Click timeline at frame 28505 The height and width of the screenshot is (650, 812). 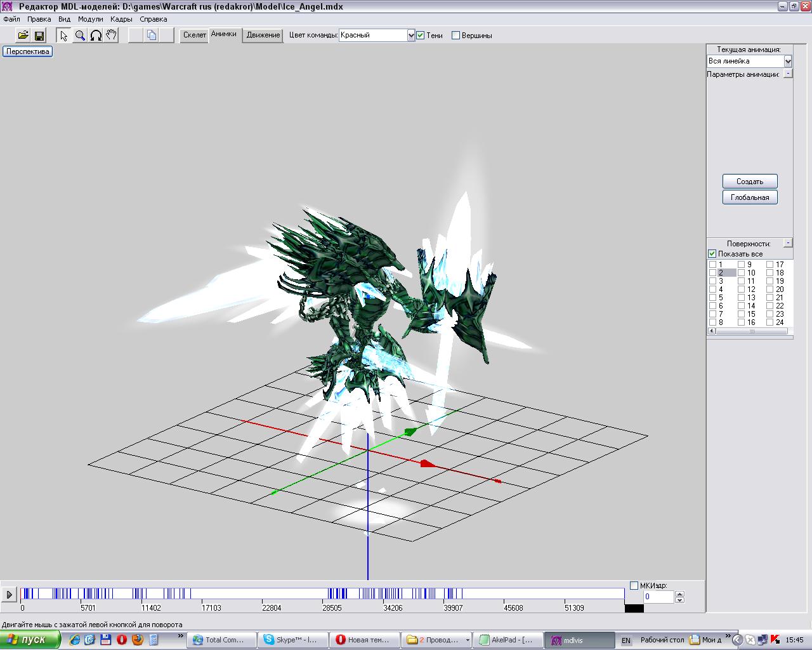323,595
